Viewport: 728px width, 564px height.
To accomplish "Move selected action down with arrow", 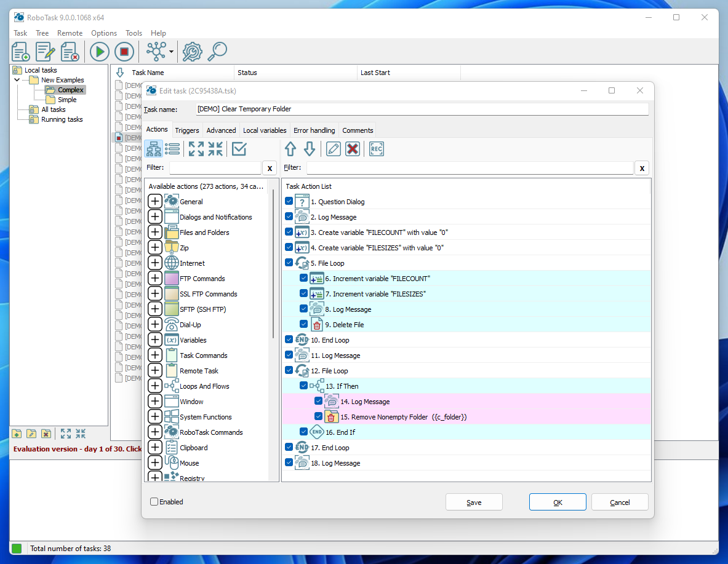I will coord(310,149).
